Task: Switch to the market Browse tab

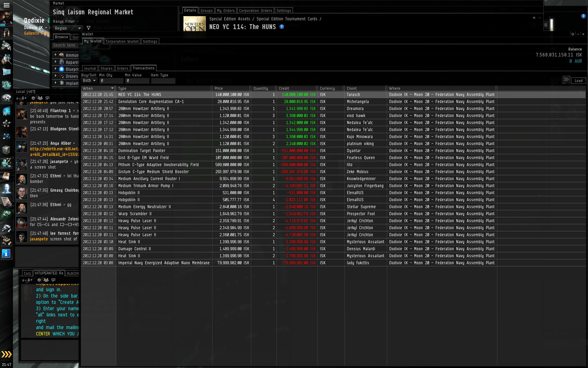Action: pos(62,37)
